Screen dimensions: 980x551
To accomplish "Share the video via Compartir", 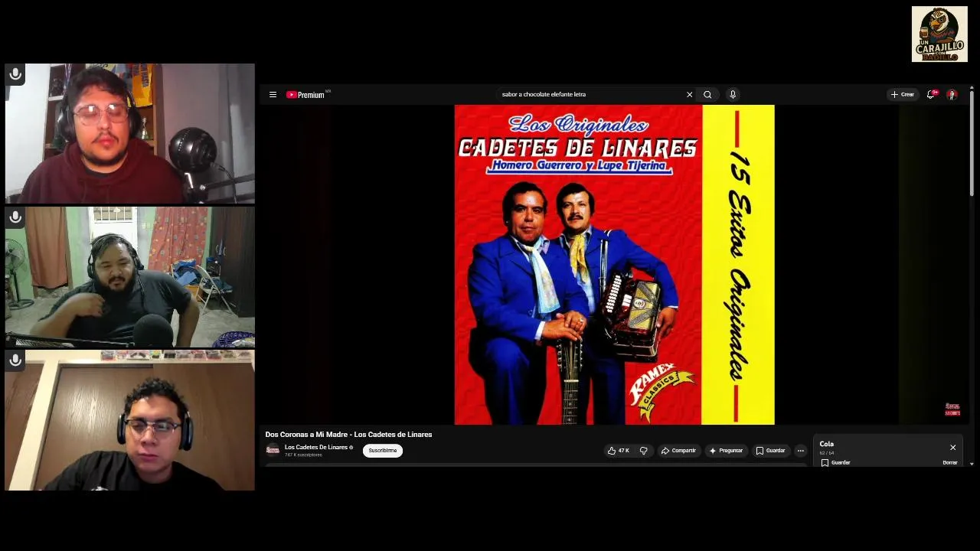I will pos(678,451).
